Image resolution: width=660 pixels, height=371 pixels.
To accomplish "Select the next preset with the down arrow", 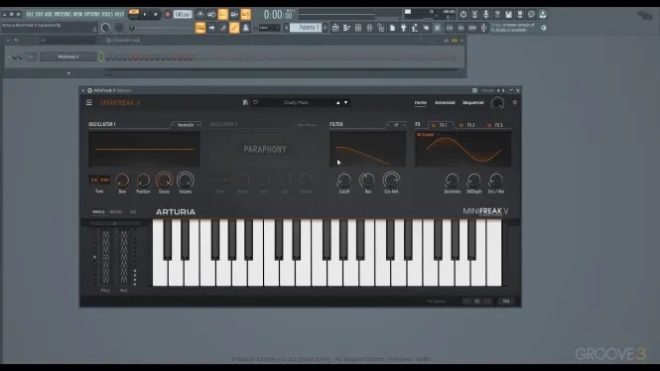I will pyautogui.click(x=346, y=102).
